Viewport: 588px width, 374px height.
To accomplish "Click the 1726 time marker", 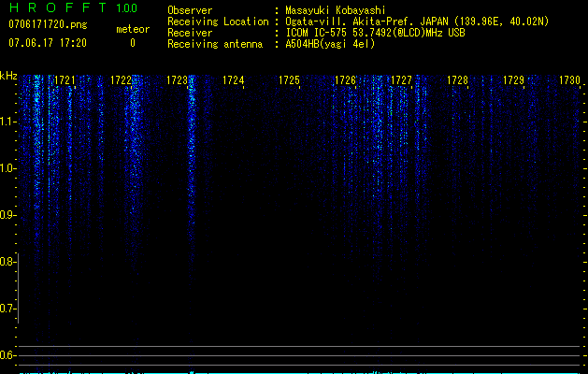I will coord(345,80).
